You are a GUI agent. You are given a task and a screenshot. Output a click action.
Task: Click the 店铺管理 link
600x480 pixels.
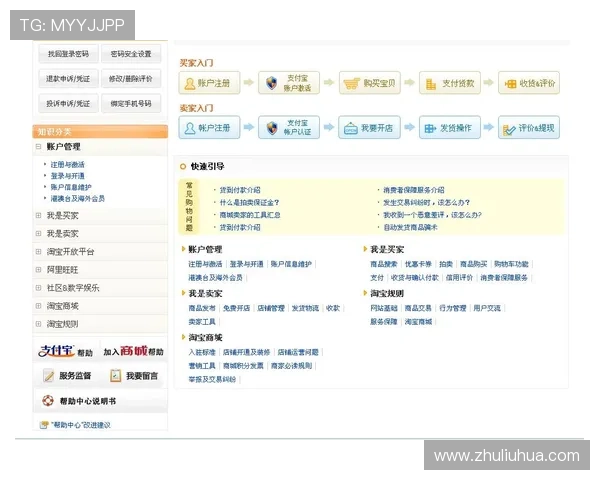[x=271, y=308]
